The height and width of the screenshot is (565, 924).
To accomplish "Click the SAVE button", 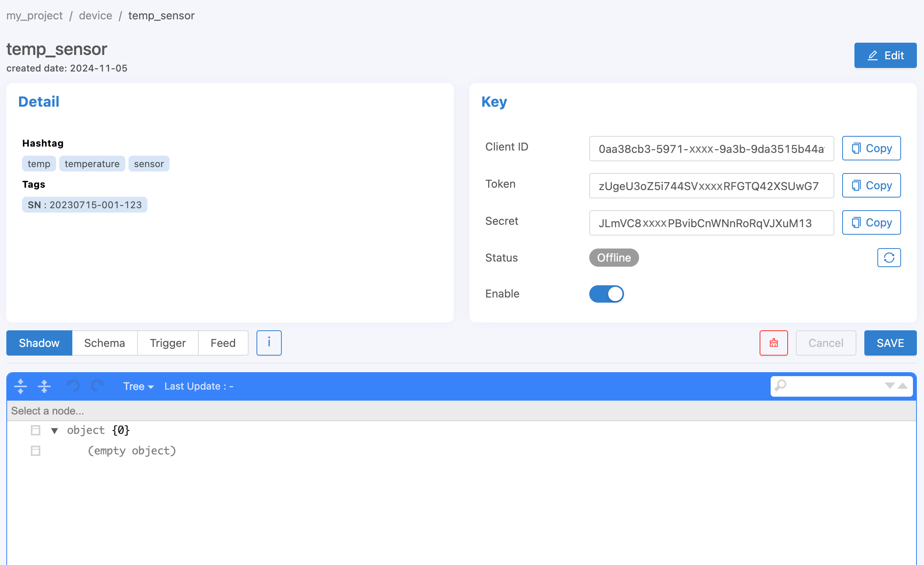I will pos(890,342).
